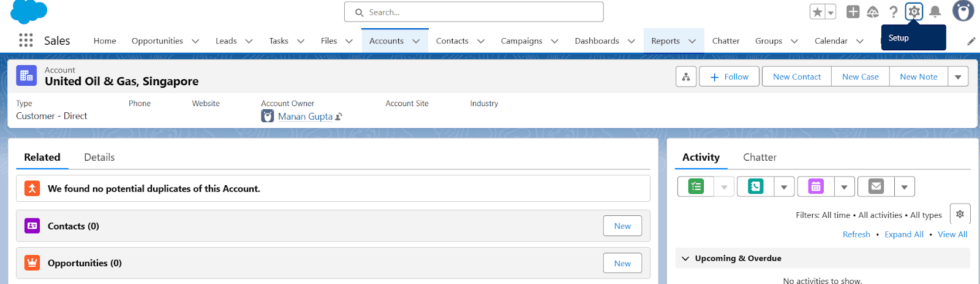Click the Manan Gupta owner avatar
This screenshot has height=284, width=980.
click(268, 116)
